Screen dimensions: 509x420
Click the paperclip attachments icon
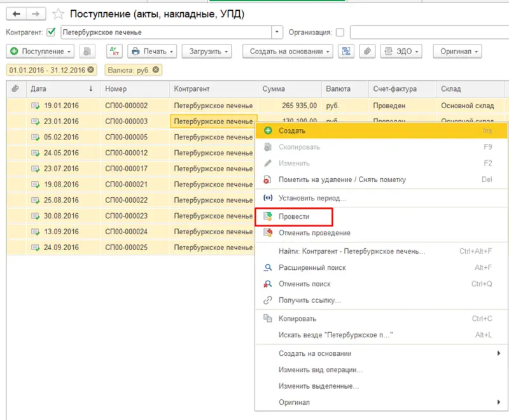(x=367, y=51)
